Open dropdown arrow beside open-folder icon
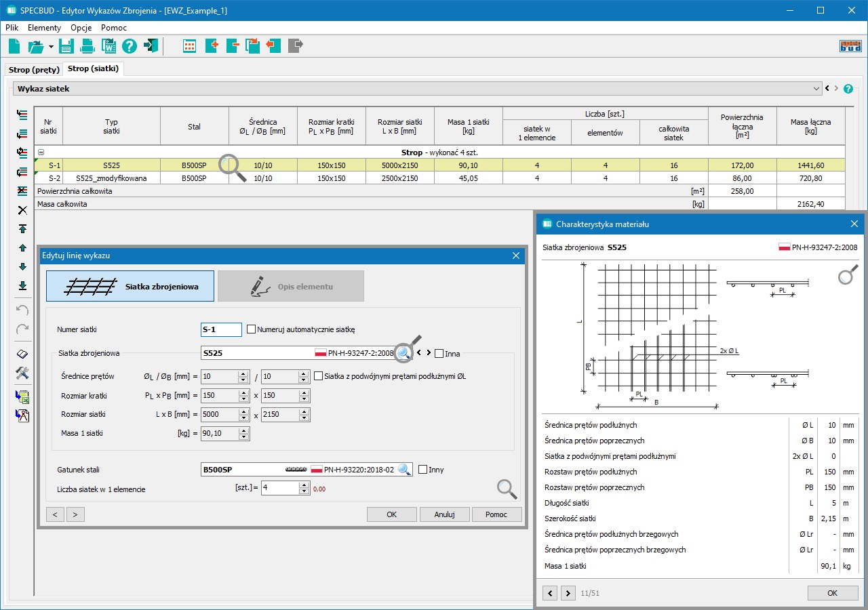 pos(51,47)
